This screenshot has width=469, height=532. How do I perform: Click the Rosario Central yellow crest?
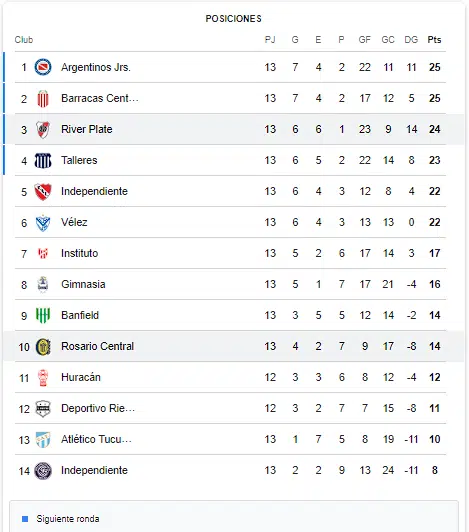click(x=43, y=346)
